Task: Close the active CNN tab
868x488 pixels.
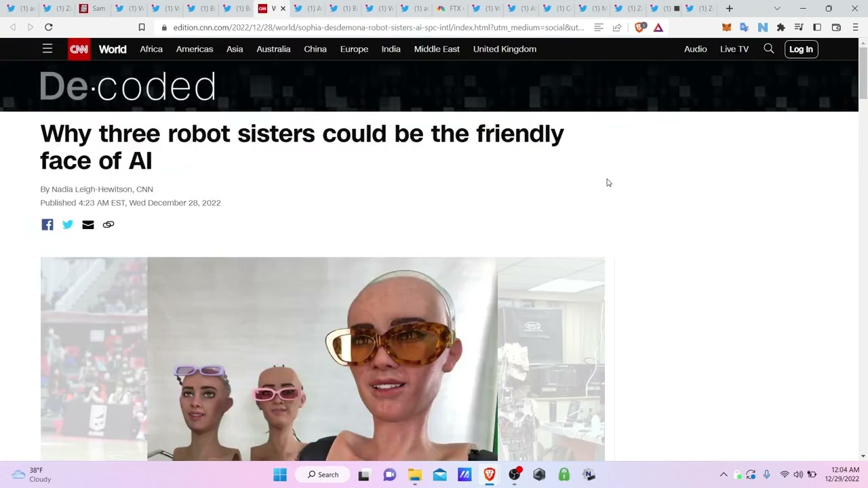Action: click(283, 8)
